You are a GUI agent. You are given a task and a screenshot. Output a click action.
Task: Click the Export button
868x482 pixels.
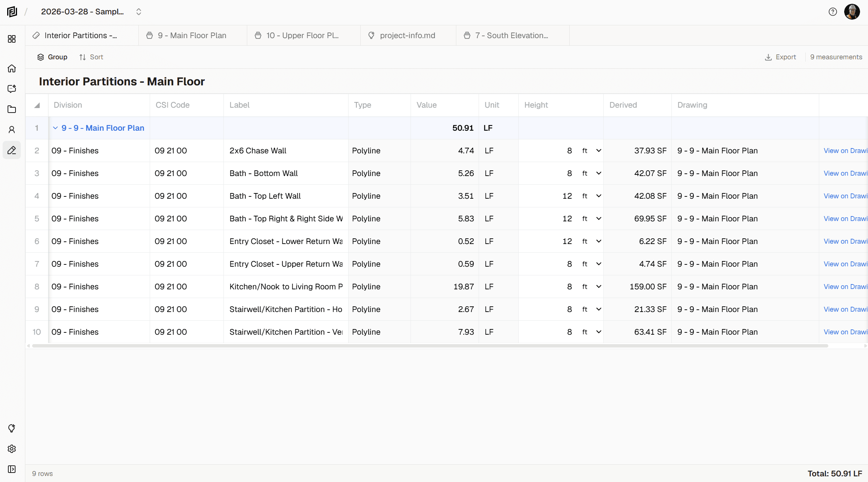point(780,57)
